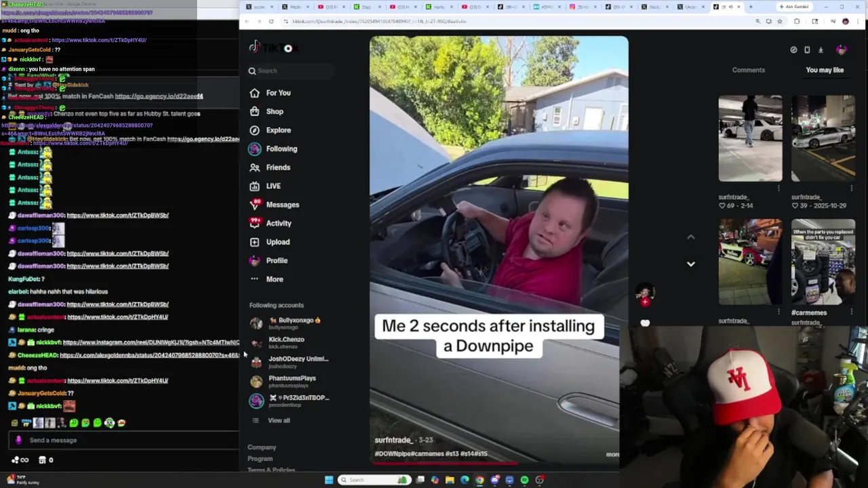
Task: Go to the previous video arrow
Action: 690,237
